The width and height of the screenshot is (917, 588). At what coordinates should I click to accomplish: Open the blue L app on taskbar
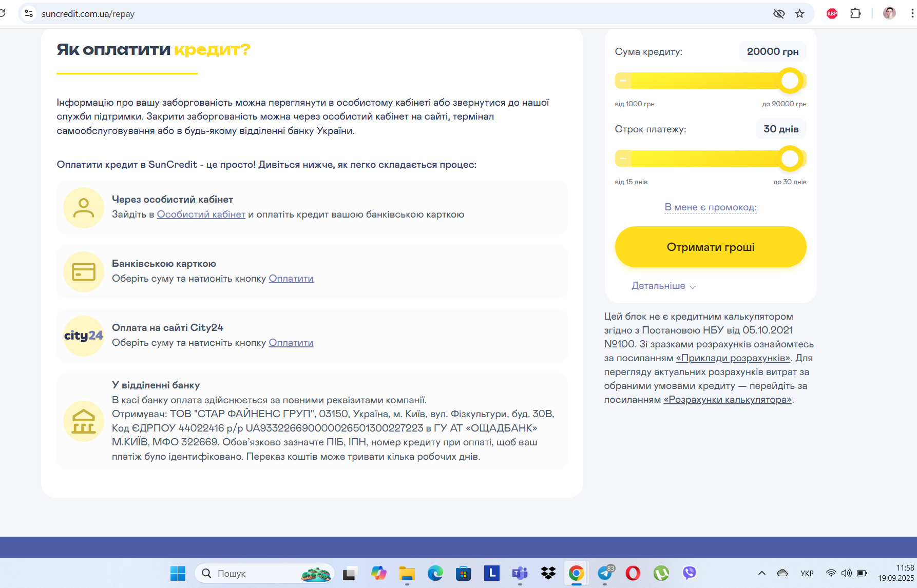[492, 573]
